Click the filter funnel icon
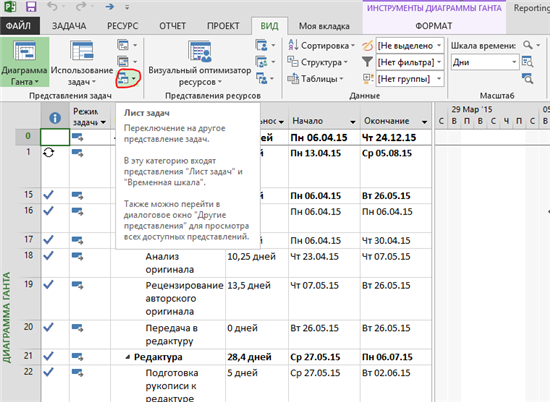Screen dimensions: 550x402 367,62
